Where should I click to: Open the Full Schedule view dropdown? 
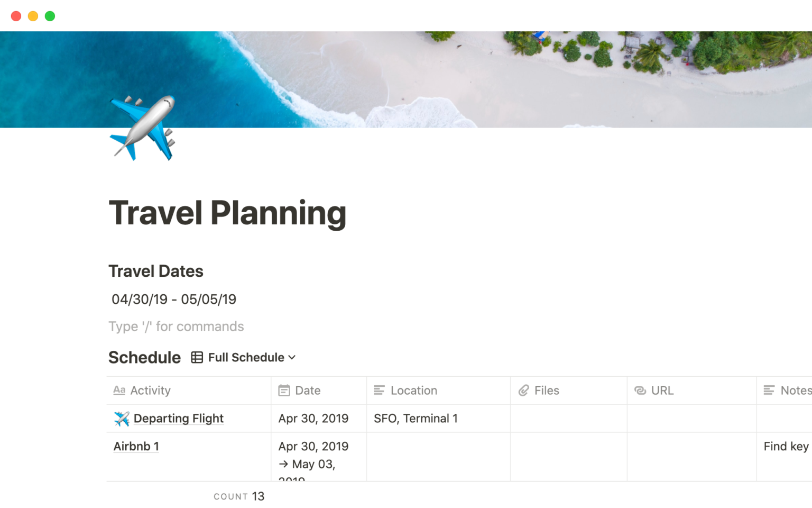coord(246,358)
